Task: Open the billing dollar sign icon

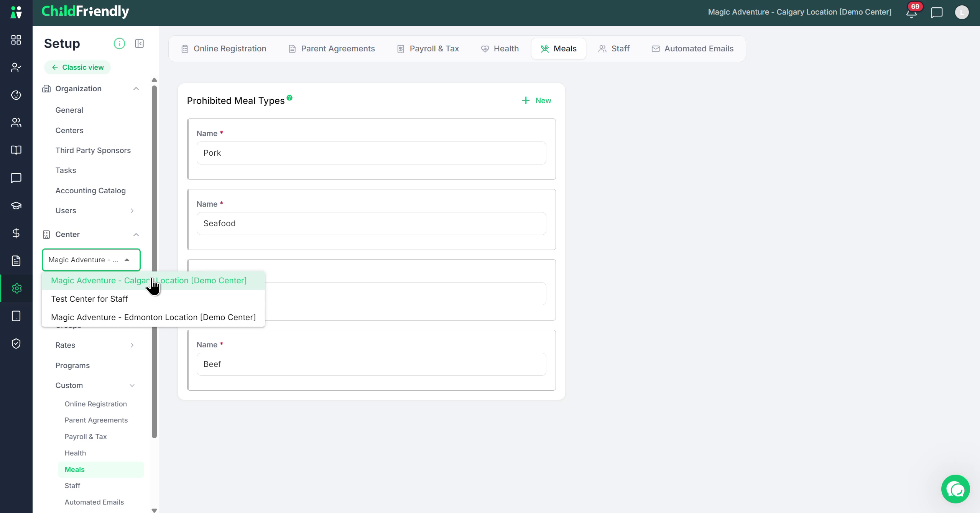Action: click(x=16, y=233)
